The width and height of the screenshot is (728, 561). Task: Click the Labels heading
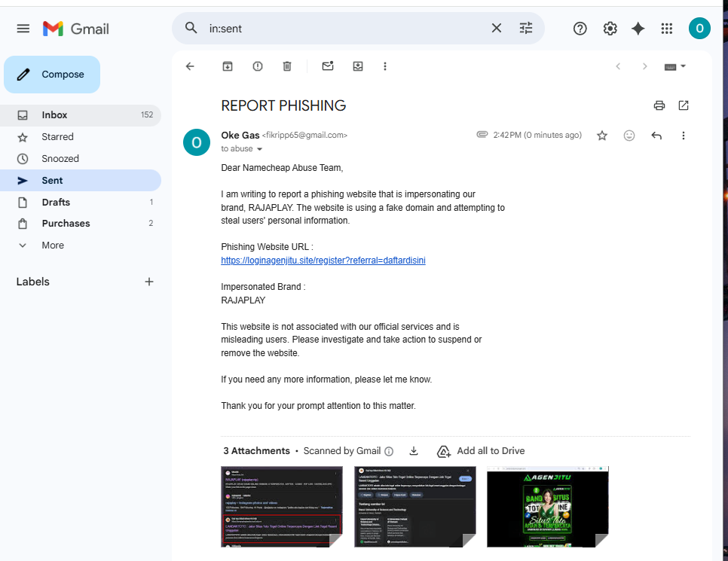(x=32, y=282)
